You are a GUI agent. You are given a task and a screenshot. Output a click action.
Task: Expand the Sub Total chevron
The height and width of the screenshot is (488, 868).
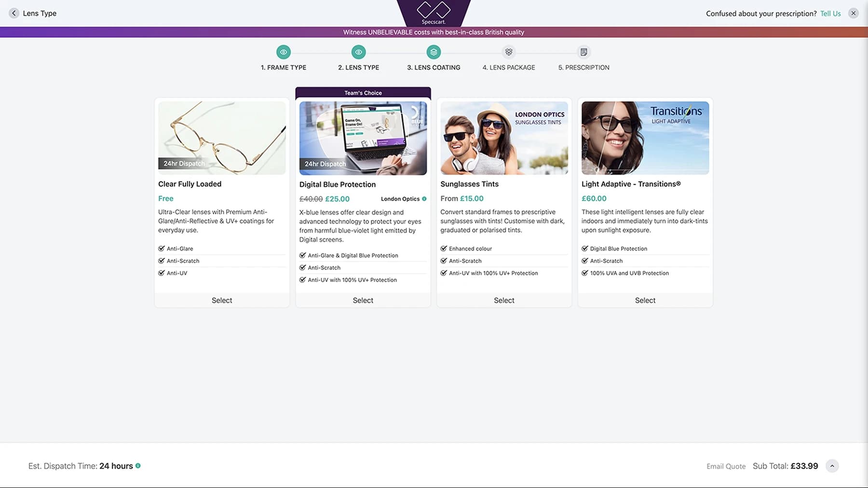[832, 466]
